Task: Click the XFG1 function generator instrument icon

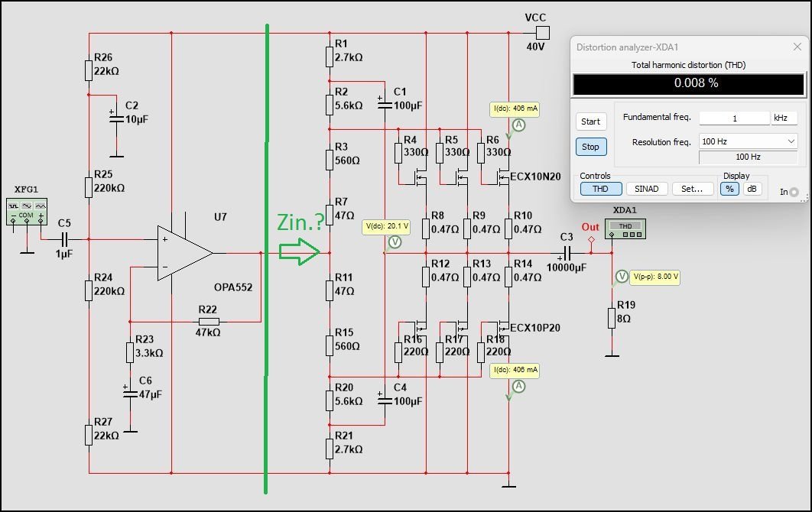Action: click(27, 212)
